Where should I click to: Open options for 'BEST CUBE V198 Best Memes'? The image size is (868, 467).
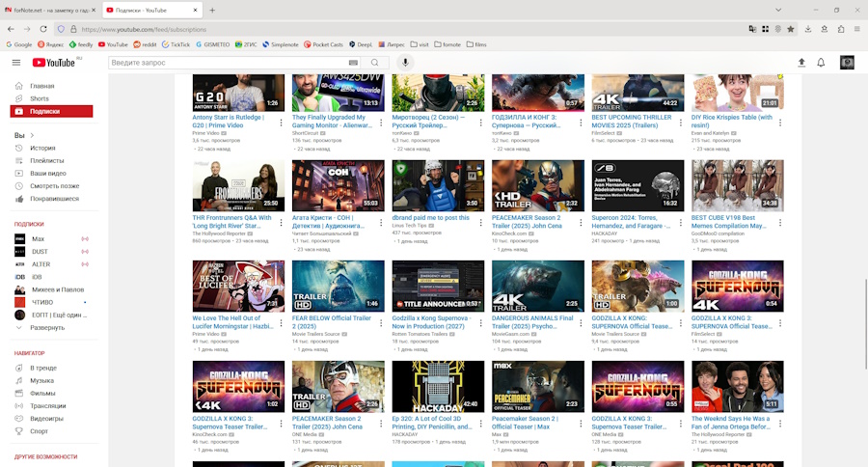point(780,223)
